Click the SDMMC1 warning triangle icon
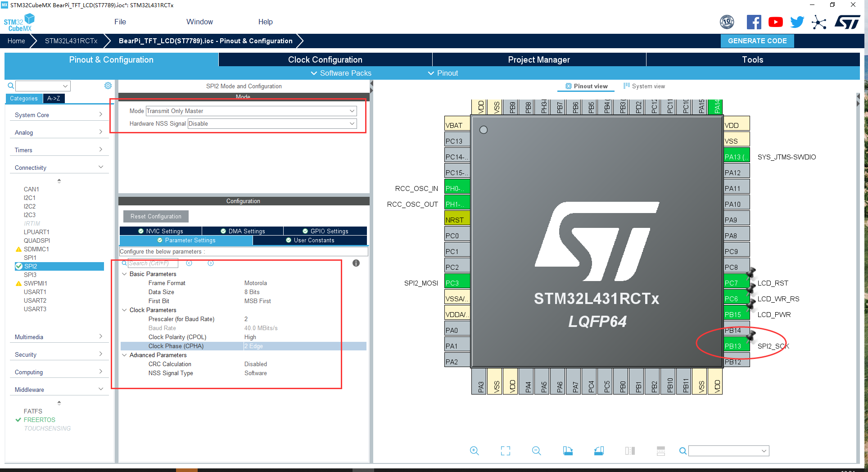Viewport: 868px width, 472px height. (x=18, y=249)
